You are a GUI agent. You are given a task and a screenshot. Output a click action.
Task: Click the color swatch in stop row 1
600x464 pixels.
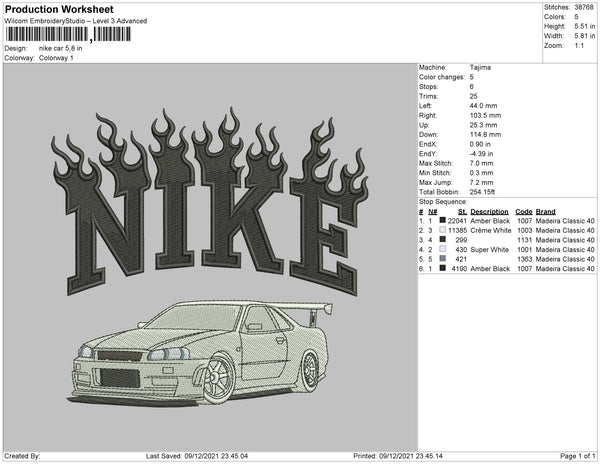click(443, 220)
